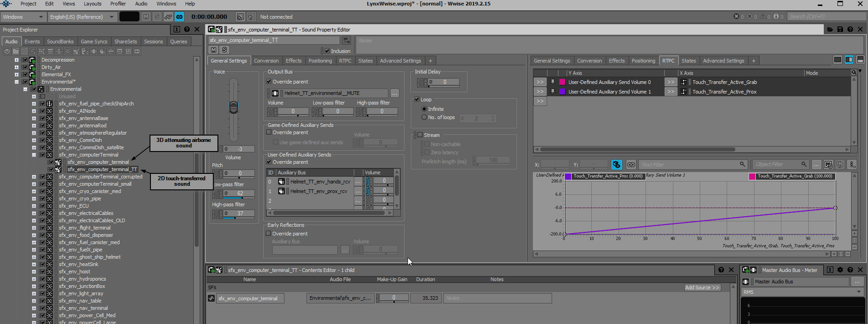Open Project Explorer help icon
The height and width of the screenshot is (324, 868).
tap(187, 29)
